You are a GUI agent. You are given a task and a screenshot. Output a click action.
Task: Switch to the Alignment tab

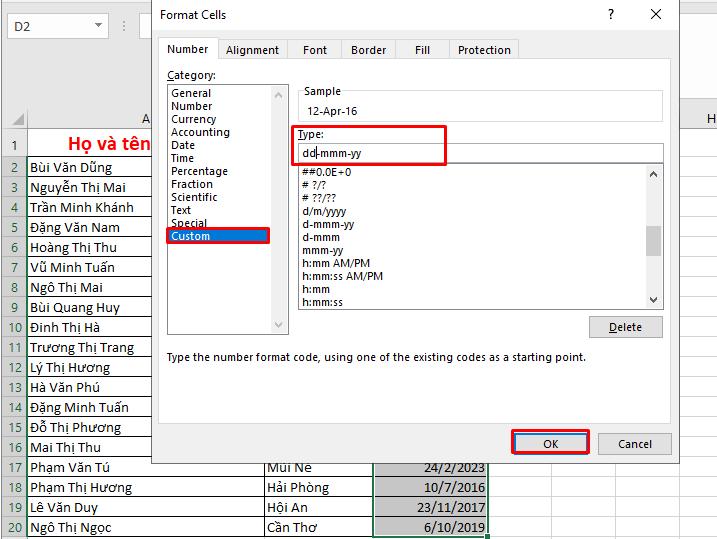[252, 50]
